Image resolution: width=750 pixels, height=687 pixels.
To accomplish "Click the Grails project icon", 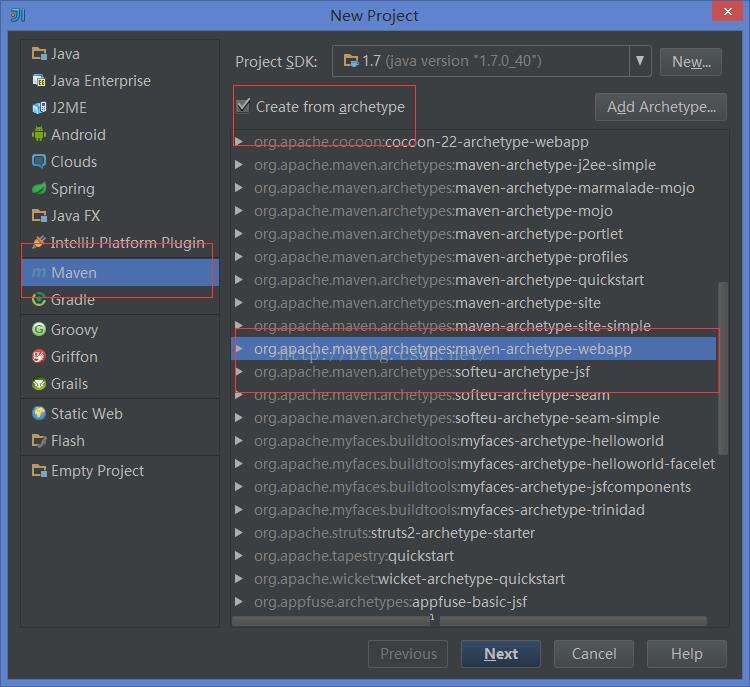I will click(39, 384).
